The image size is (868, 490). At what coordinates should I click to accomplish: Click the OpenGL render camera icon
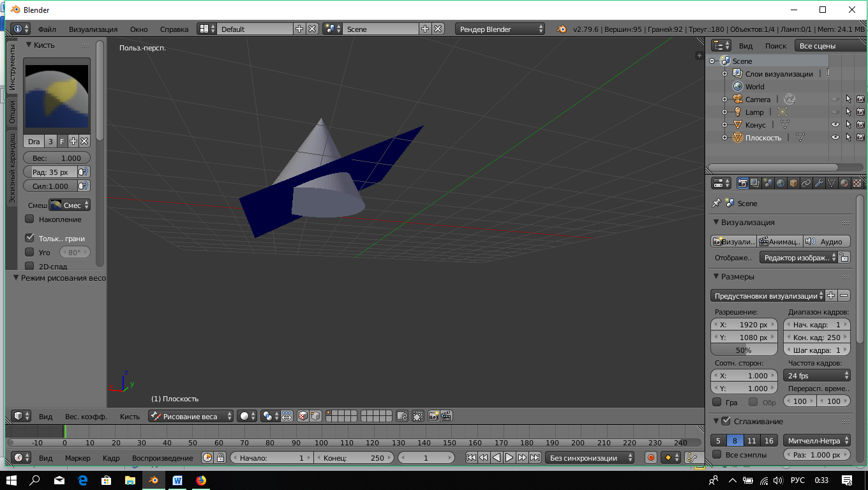(x=434, y=416)
